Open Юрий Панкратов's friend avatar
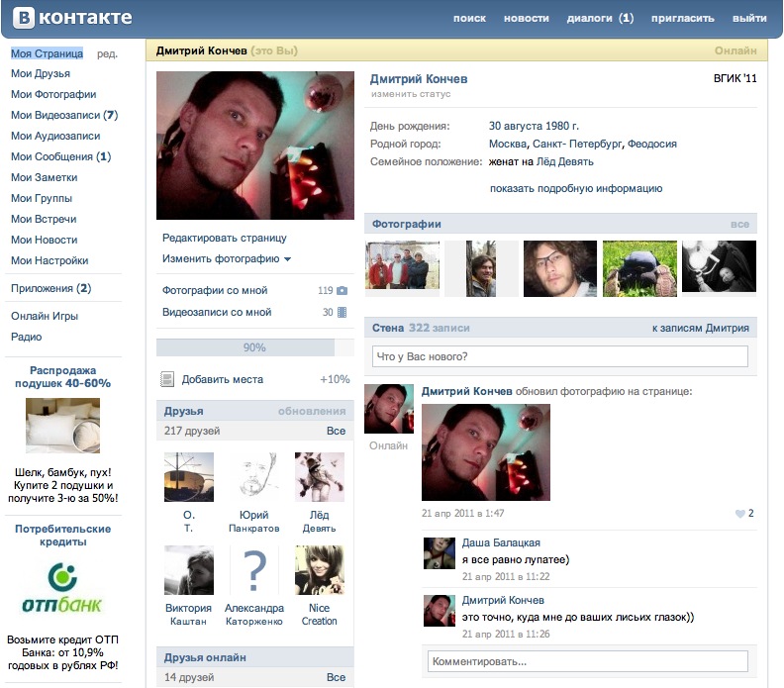The width and height of the screenshot is (784, 688). 254,477
